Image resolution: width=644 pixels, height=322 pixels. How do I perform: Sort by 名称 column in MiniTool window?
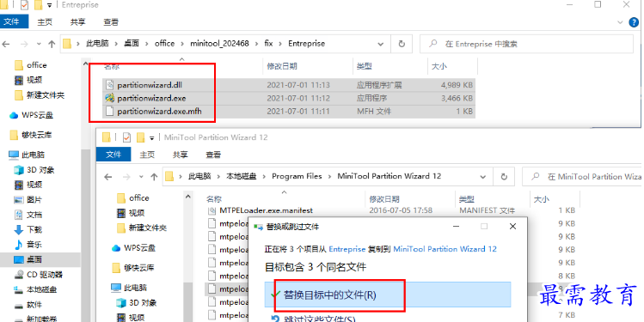coord(213,199)
